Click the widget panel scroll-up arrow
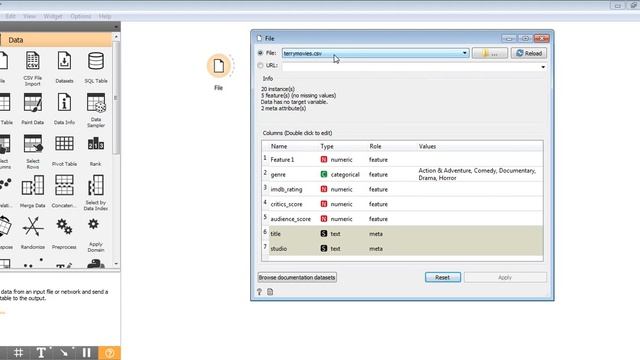The height and width of the screenshot is (360, 640). [x=116, y=37]
